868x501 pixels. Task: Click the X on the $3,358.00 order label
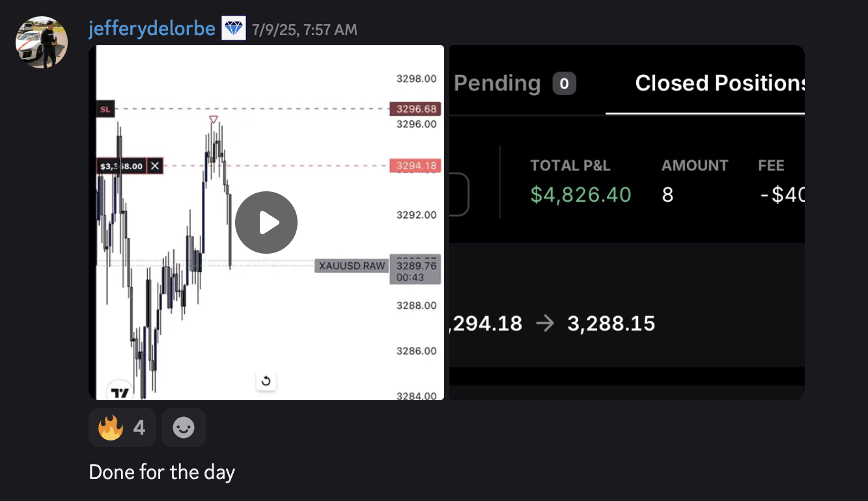[x=155, y=166]
